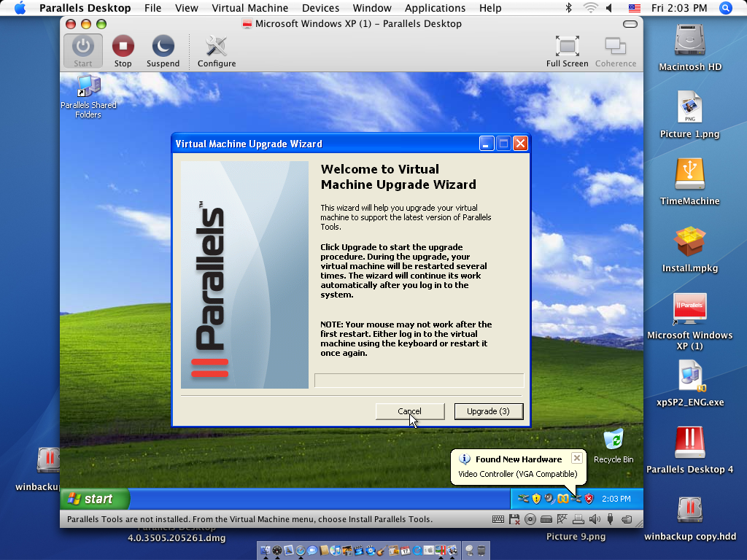The image size is (747, 560).
Task: Click the Wi-Fi menu bar icon
Action: point(591,8)
